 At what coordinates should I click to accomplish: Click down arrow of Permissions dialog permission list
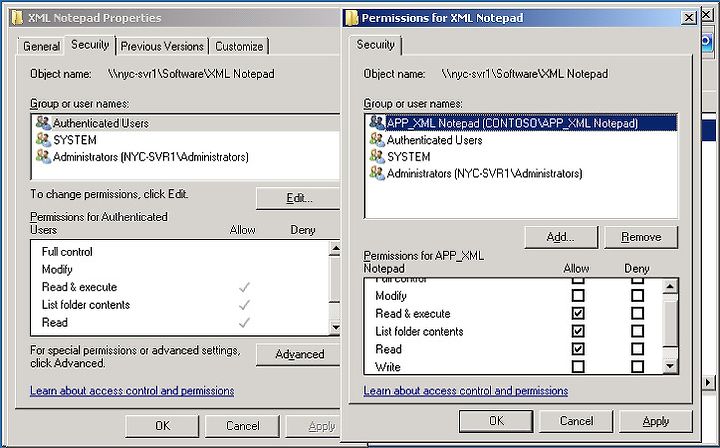[x=670, y=366]
